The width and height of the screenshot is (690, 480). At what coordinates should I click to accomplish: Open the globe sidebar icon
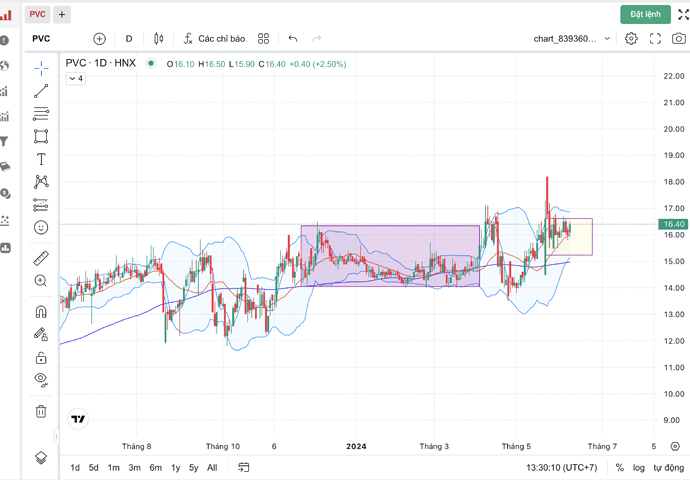tap(4, 66)
